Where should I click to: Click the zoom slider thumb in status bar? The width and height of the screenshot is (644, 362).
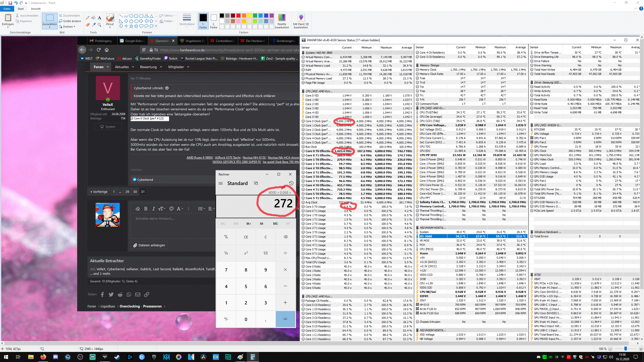(625, 349)
